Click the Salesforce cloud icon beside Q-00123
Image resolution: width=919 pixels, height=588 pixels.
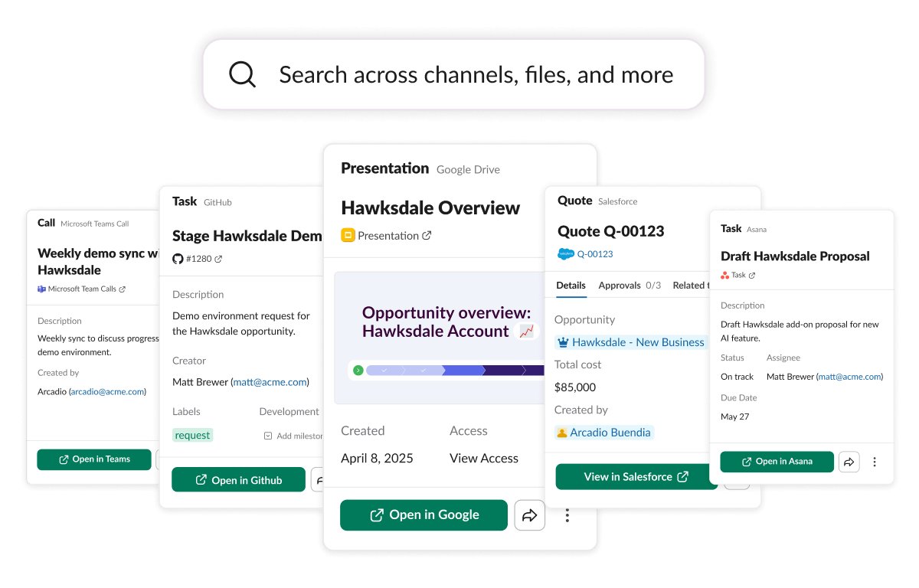click(565, 253)
